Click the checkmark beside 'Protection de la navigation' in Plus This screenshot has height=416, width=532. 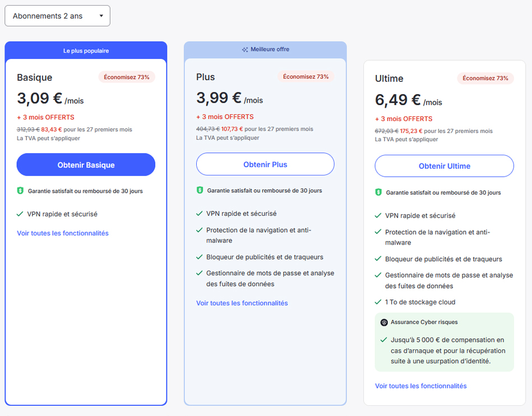pyautogui.click(x=200, y=230)
